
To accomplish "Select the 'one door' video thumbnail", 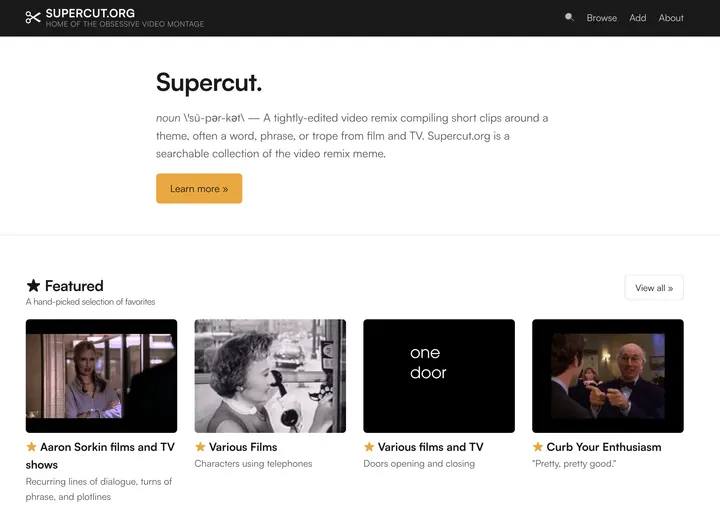I will point(439,376).
